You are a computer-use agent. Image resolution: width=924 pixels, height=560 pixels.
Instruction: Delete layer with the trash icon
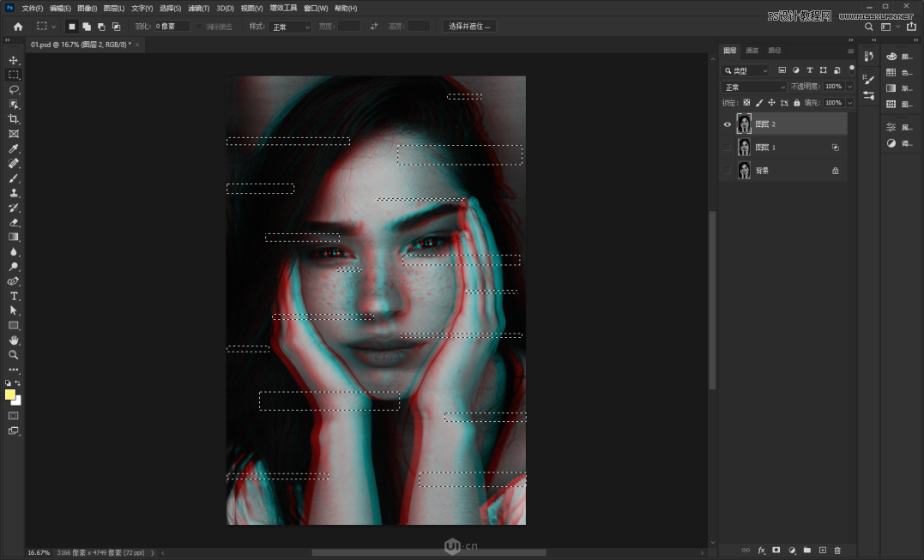tap(837, 550)
